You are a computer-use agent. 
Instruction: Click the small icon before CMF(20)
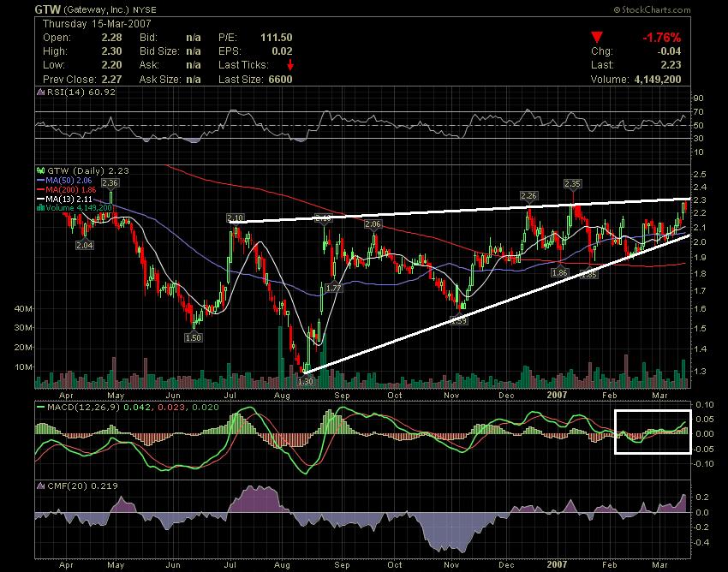point(41,486)
